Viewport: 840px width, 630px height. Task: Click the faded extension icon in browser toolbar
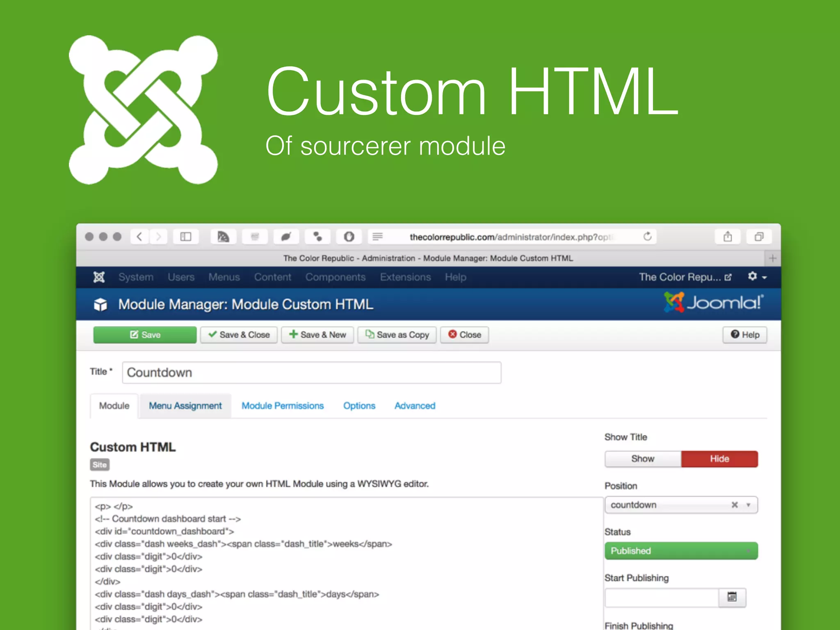pos(255,237)
